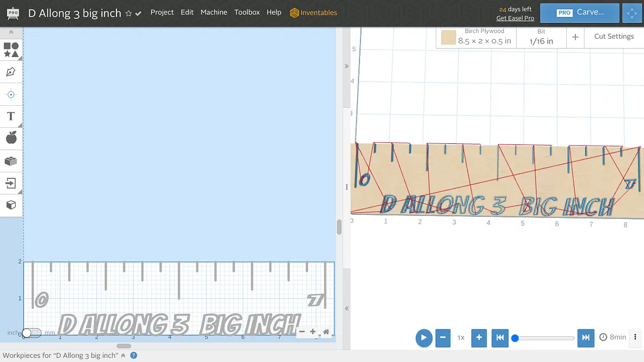Open the Birch Plywood material dropdown
Viewport: 644px width, 362px height.
click(476, 37)
